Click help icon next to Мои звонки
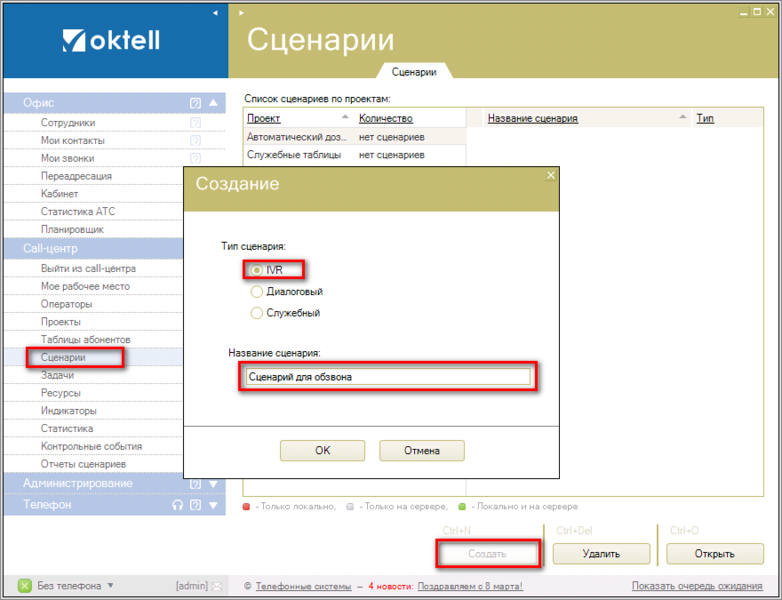The height and width of the screenshot is (600, 782). pyautogui.click(x=196, y=158)
